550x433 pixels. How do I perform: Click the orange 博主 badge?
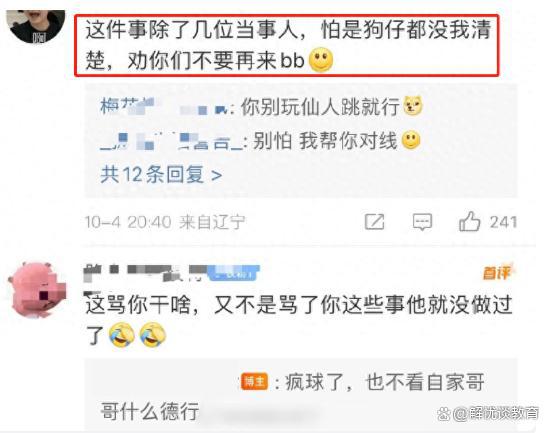coord(254,381)
